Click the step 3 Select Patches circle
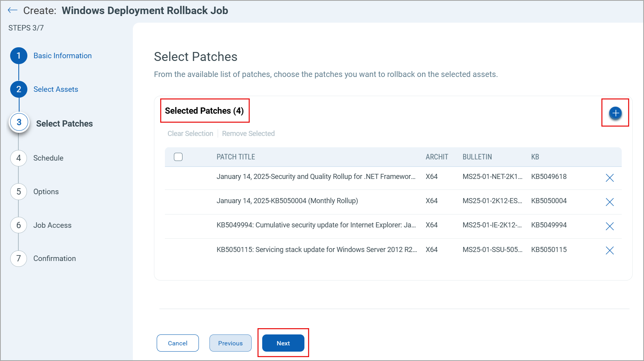644x361 pixels. click(x=19, y=122)
